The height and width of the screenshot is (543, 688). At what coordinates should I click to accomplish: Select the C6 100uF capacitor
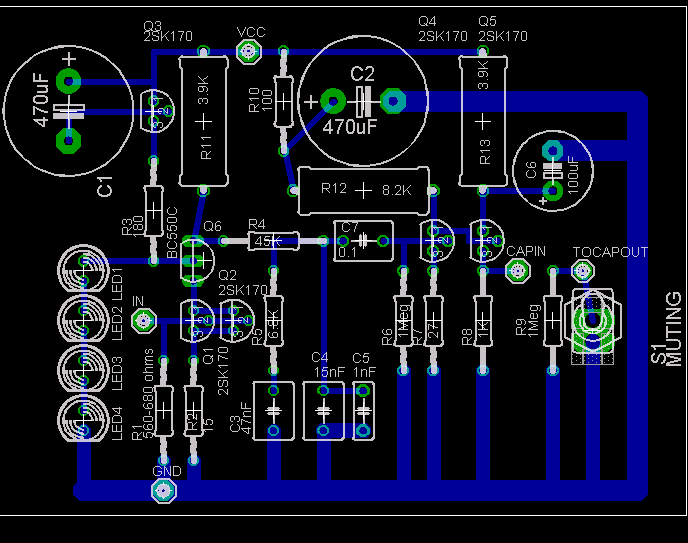coord(553,171)
